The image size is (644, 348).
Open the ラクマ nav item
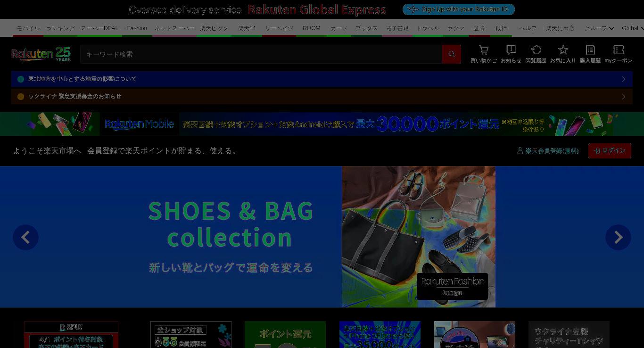point(456,28)
